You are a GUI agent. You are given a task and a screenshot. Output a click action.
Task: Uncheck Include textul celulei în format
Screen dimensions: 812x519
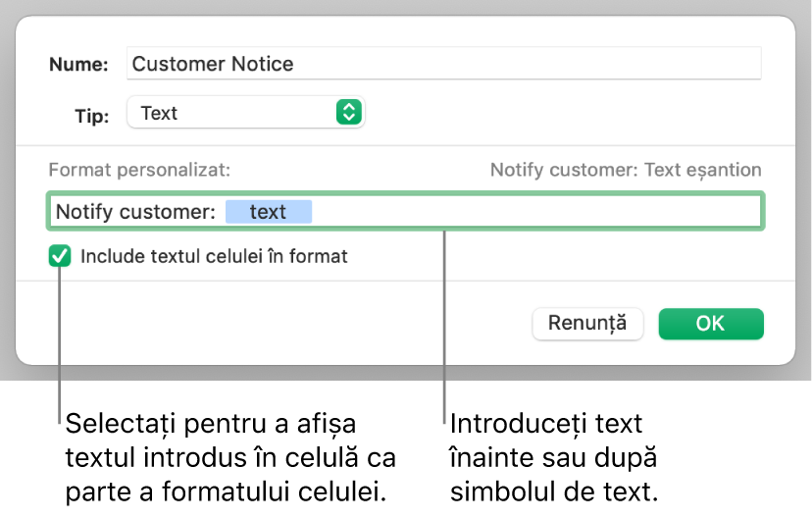pyautogui.click(x=60, y=256)
